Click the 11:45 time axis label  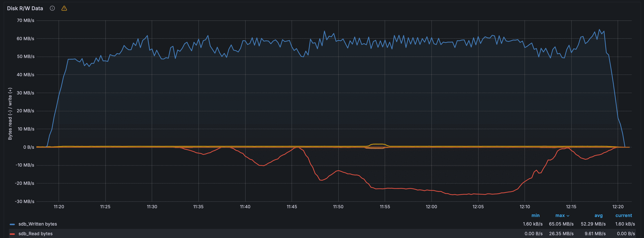[292, 207]
